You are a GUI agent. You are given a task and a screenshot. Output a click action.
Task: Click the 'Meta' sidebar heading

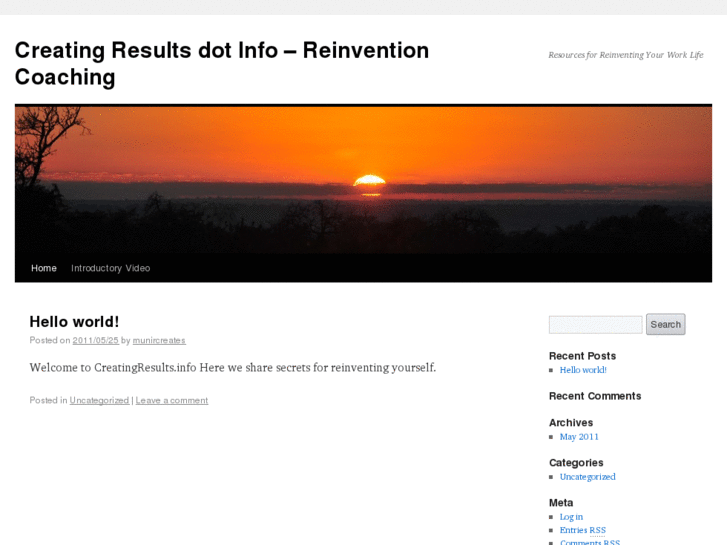(x=561, y=503)
